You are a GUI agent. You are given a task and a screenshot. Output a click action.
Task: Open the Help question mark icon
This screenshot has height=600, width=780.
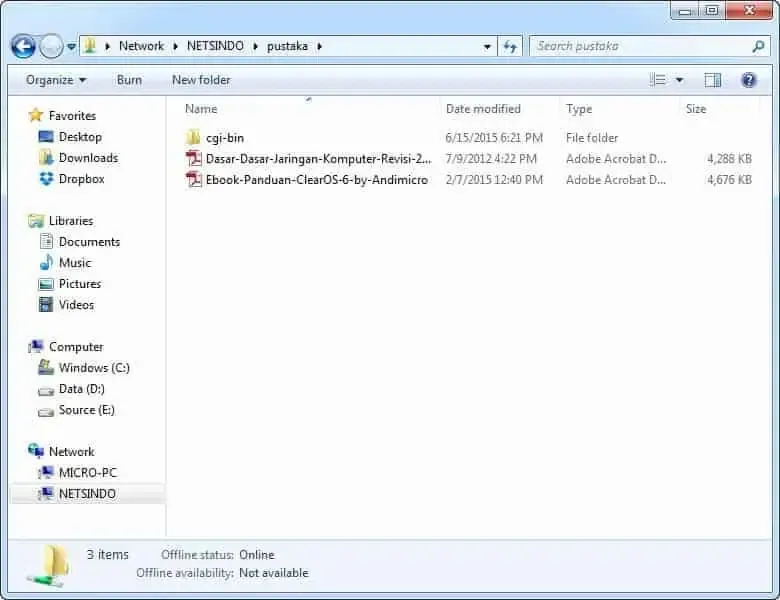tap(748, 80)
